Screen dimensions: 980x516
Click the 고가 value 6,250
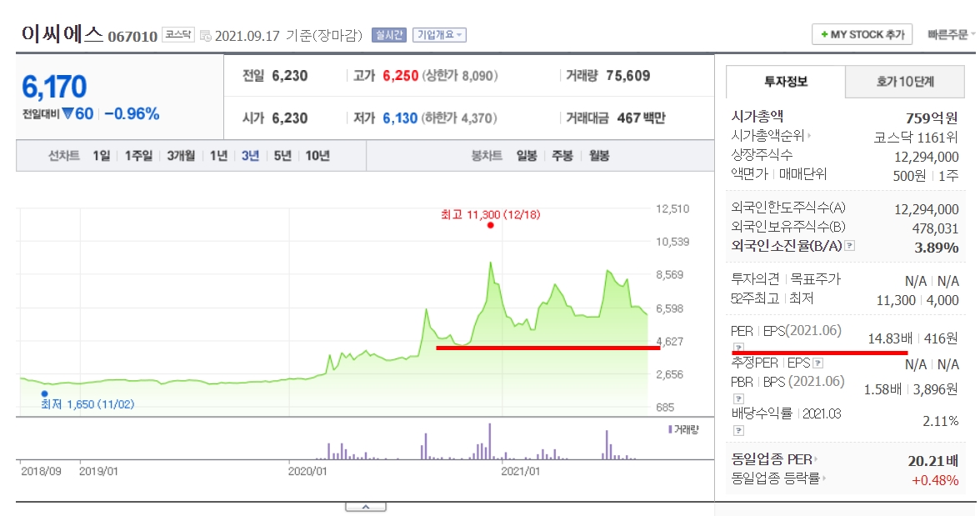401,76
